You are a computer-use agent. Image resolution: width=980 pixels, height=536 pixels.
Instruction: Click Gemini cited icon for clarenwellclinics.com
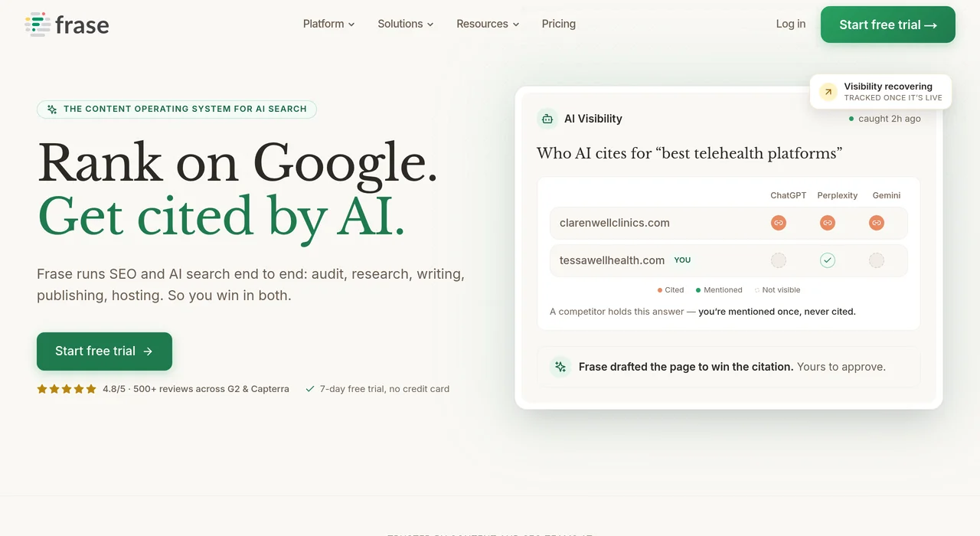[x=877, y=223]
